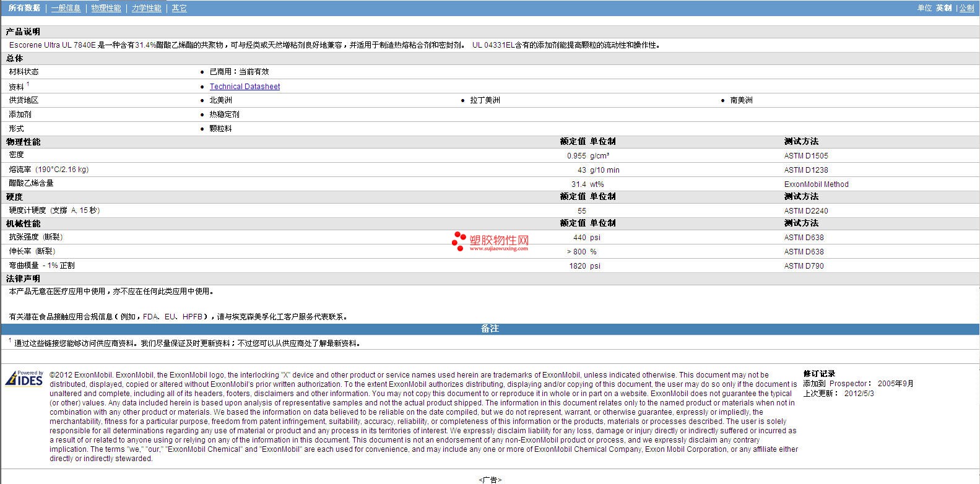Click the ASTM D1238 test method
Screen dimensions: 980x484
tap(806, 170)
